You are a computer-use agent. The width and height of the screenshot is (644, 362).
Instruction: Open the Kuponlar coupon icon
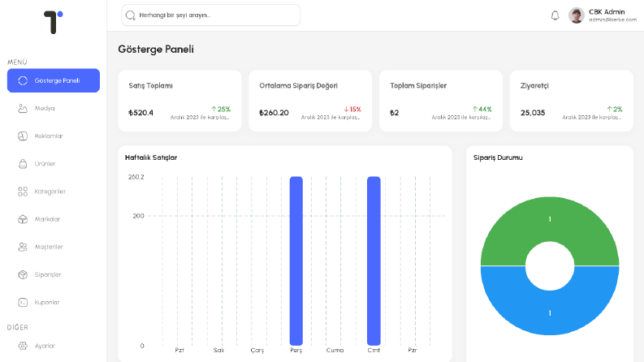pyautogui.click(x=23, y=303)
